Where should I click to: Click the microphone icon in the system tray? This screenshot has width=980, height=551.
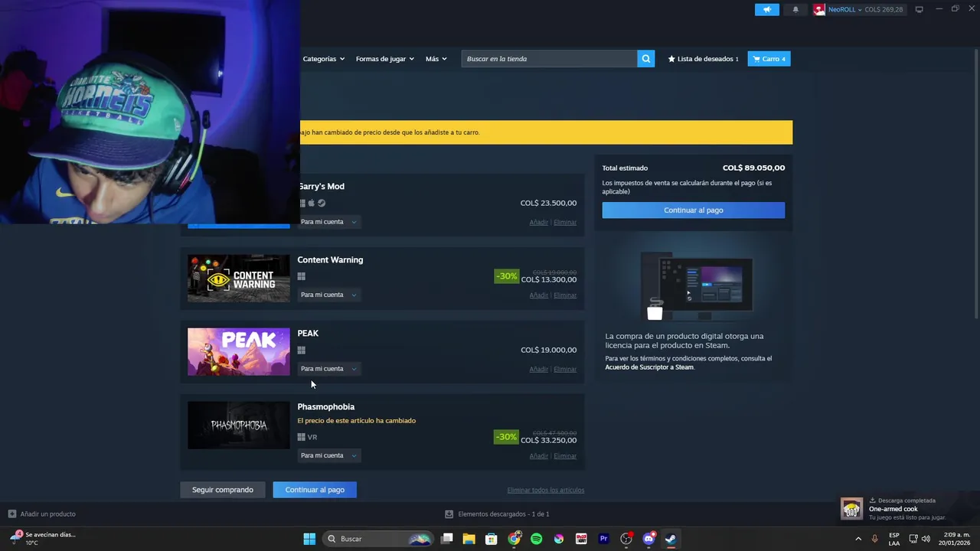click(x=874, y=539)
